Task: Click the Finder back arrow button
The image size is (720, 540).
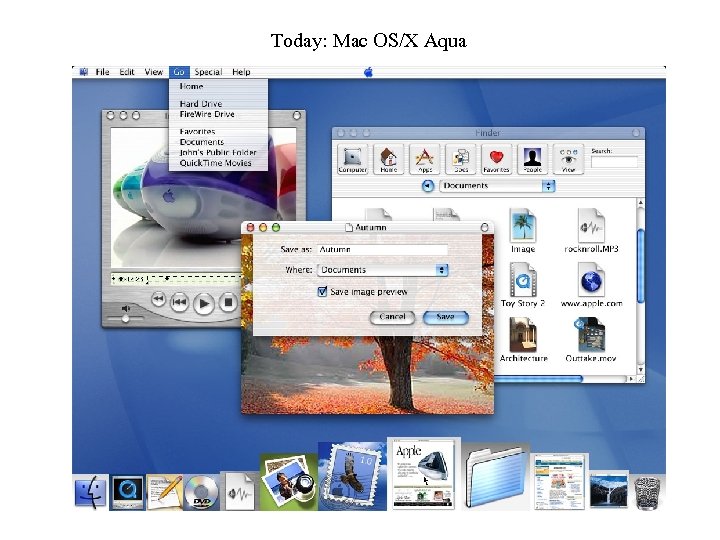Action: click(428, 186)
